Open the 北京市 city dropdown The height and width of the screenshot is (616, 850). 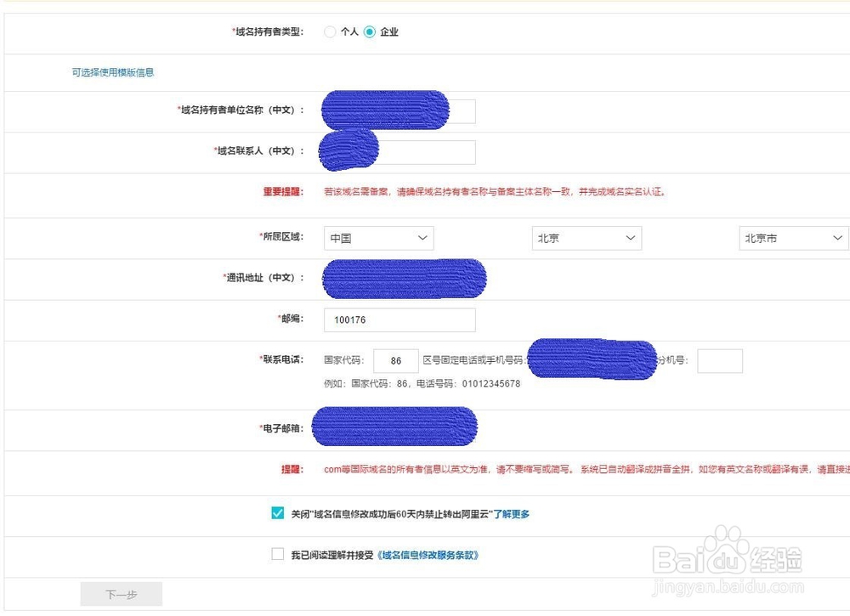pyautogui.click(x=794, y=238)
